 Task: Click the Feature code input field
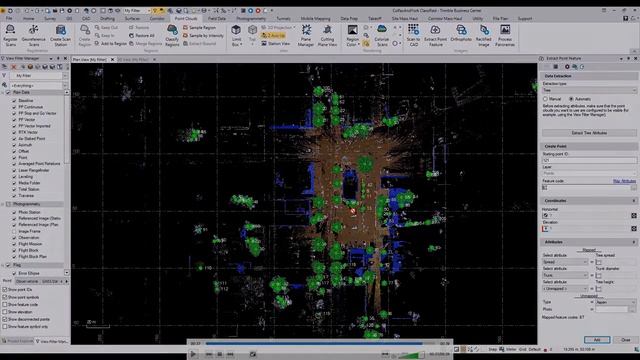click(586, 188)
